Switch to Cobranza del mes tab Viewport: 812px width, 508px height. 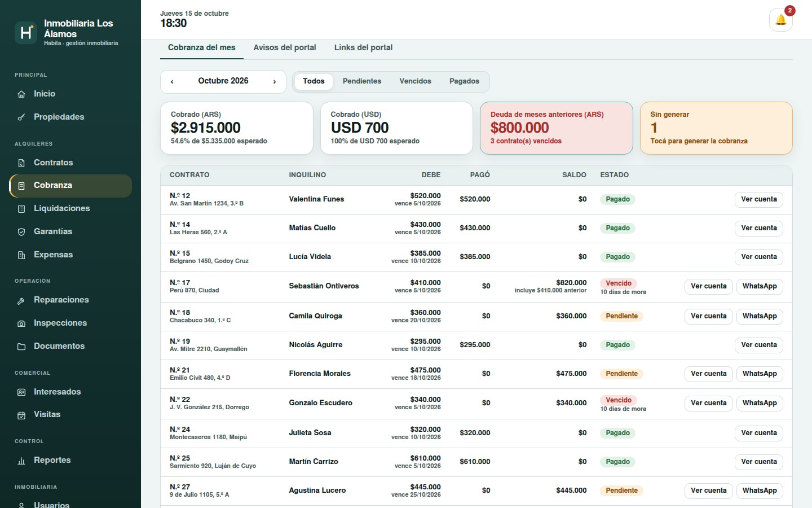(202, 48)
